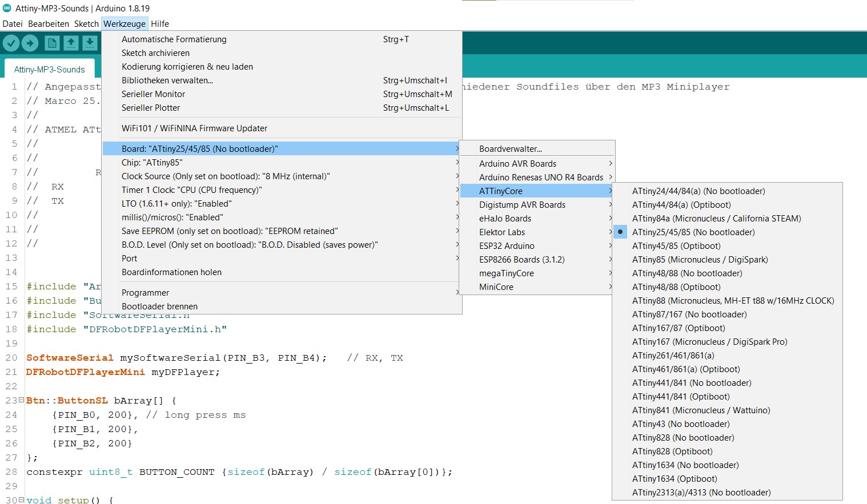Click the Upload arrow toolbar icon

pyautogui.click(x=30, y=43)
